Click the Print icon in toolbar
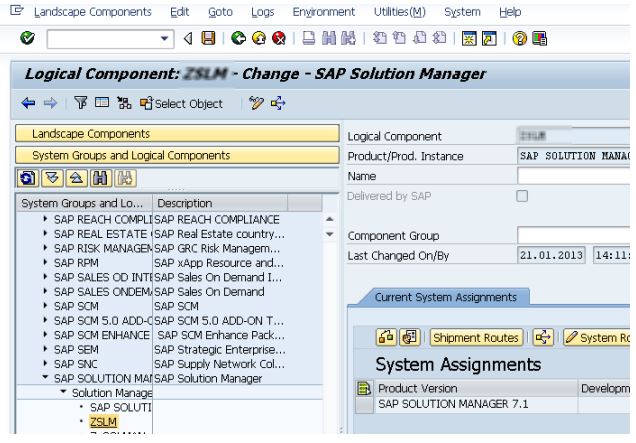 click(309, 39)
